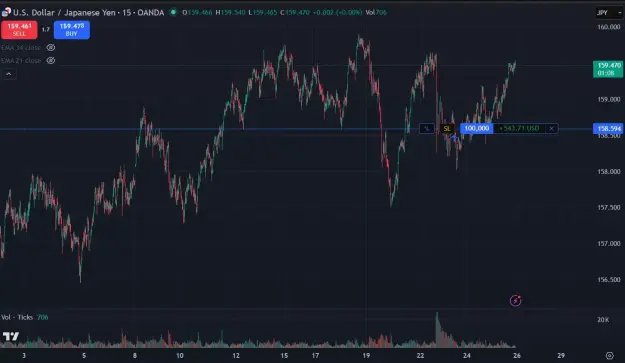Click the red SELL 159.461 button
Viewport: 625px width, 363px height.
[19, 30]
